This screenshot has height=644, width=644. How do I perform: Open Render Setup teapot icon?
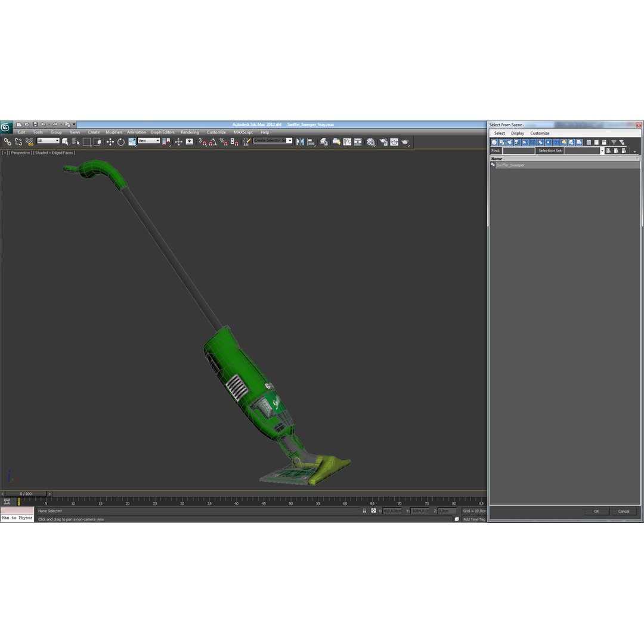(x=383, y=142)
